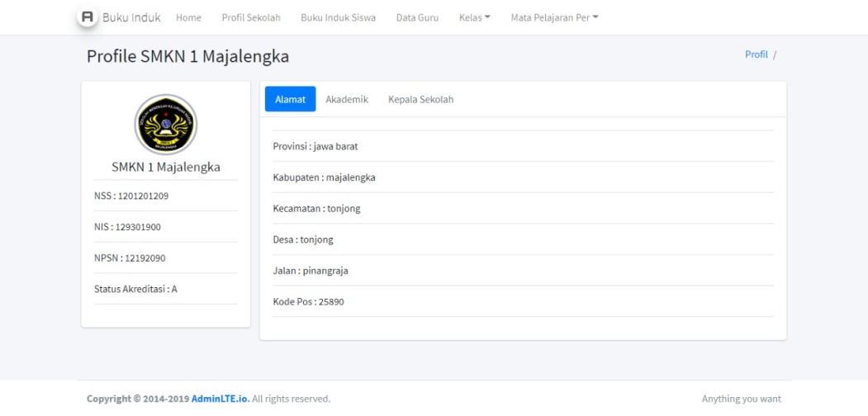Click the Anything you want footer text
This screenshot has width=868, height=416.
742,399
